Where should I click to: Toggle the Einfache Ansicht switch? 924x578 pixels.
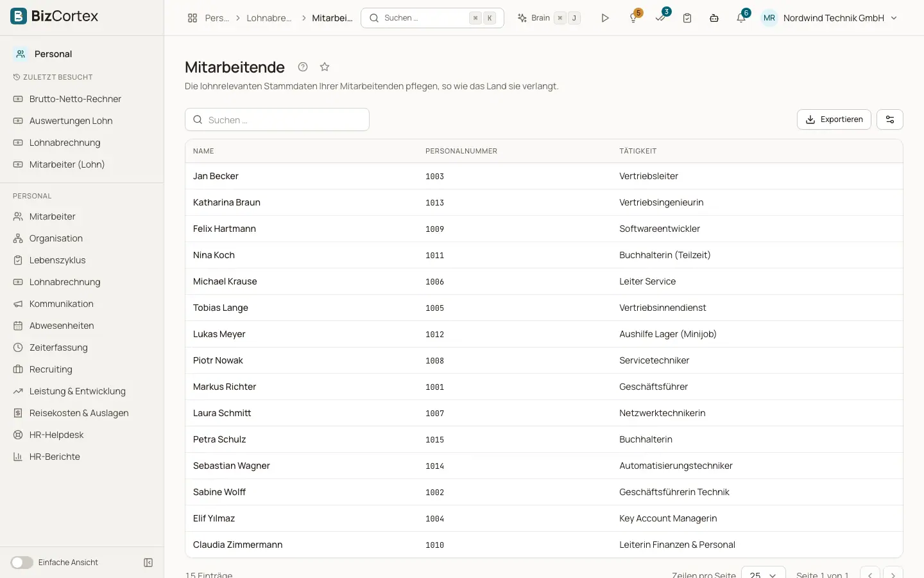[x=22, y=563]
